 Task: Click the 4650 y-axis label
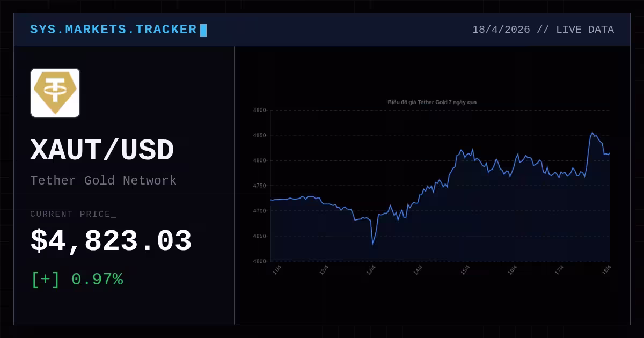tap(259, 236)
